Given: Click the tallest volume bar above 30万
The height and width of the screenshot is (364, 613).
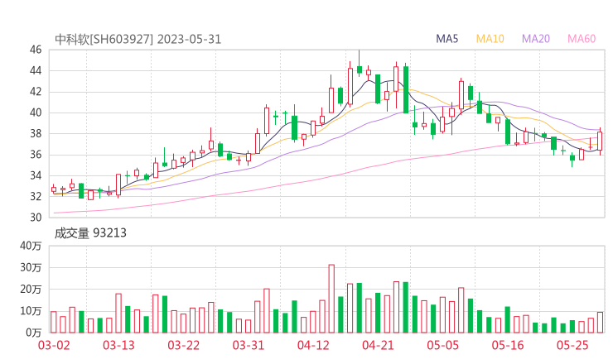Looking at the screenshot, I should 331,299.
